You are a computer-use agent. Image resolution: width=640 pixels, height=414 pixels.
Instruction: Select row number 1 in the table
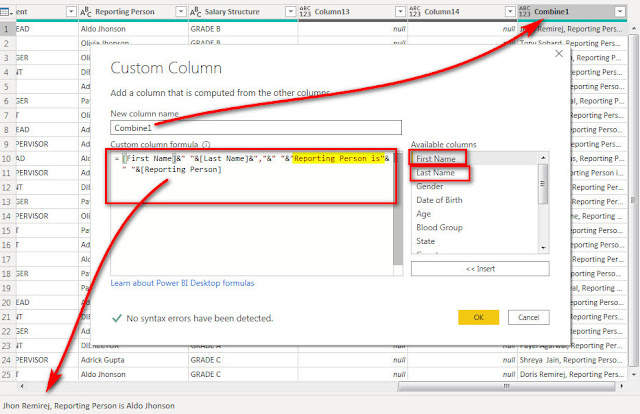tap(7, 29)
